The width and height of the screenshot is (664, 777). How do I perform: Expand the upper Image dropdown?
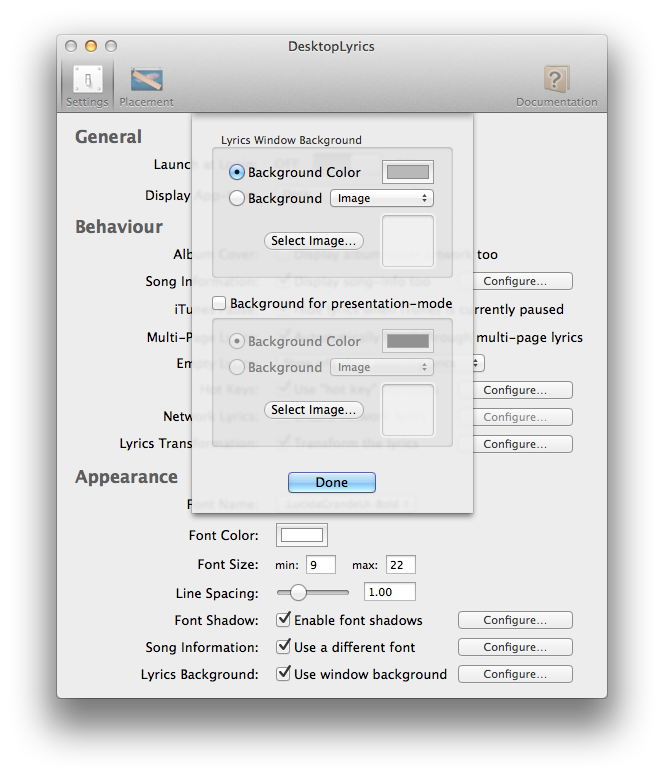pos(382,198)
